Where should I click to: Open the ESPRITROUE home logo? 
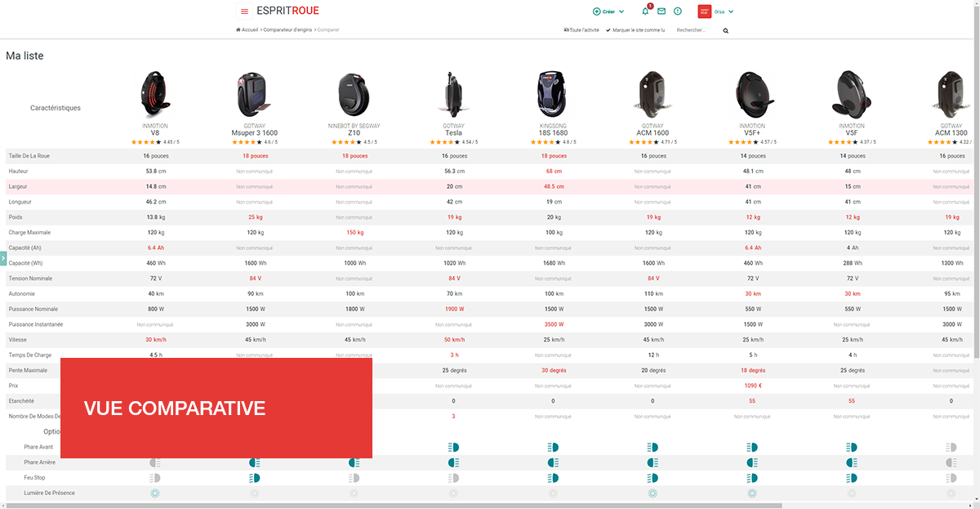[x=287, y=11]
